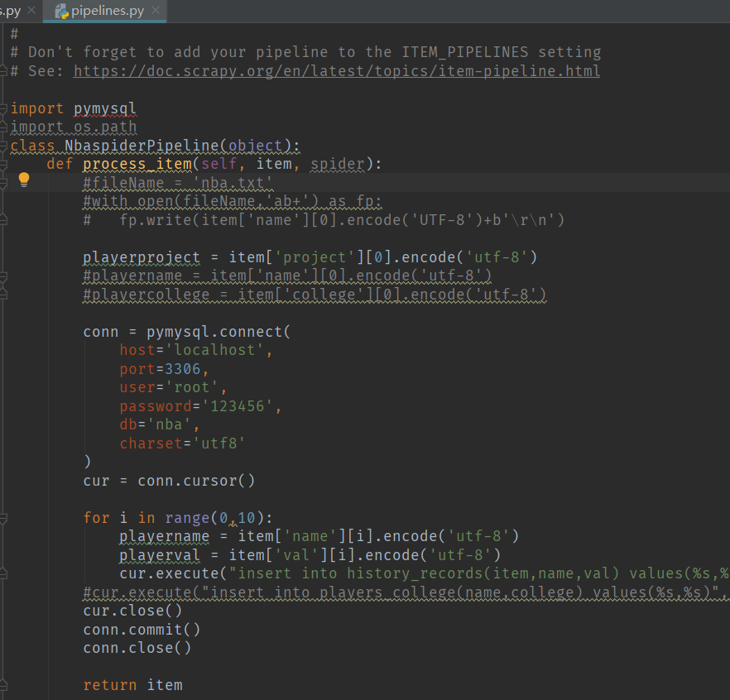The height and width of the screenshot is (700, 730).
Task: Click the Python file icon on pipelines.py tab
Action: click(x=61, y=12)
